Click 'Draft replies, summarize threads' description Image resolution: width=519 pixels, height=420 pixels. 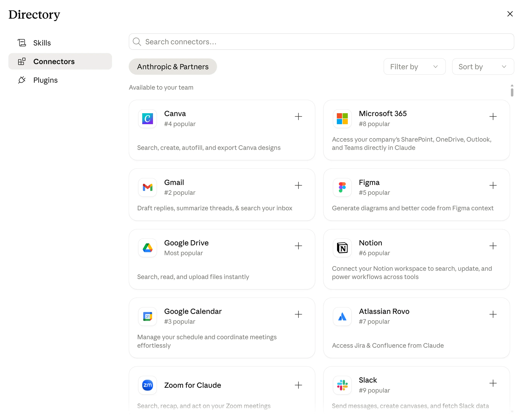tap(215, 208)
